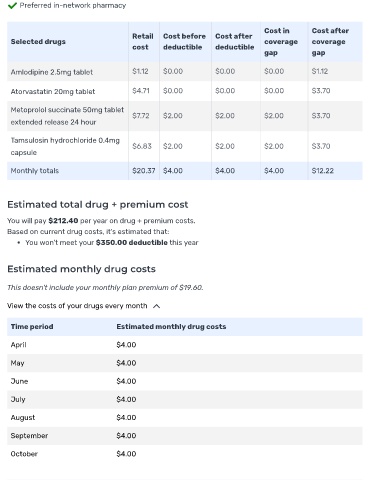Click the $212.40 yearly cost amount
The image size is (370, 480).
coord(63,221)
